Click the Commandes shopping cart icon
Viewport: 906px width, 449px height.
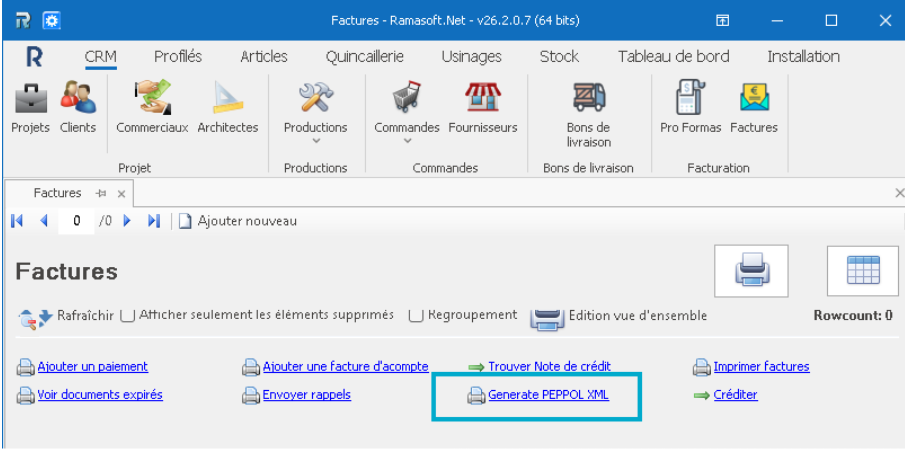click(407, 97)
